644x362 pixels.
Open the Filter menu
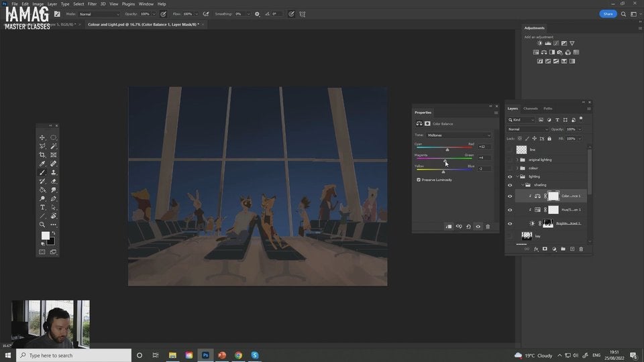click(x=92, y=4)
